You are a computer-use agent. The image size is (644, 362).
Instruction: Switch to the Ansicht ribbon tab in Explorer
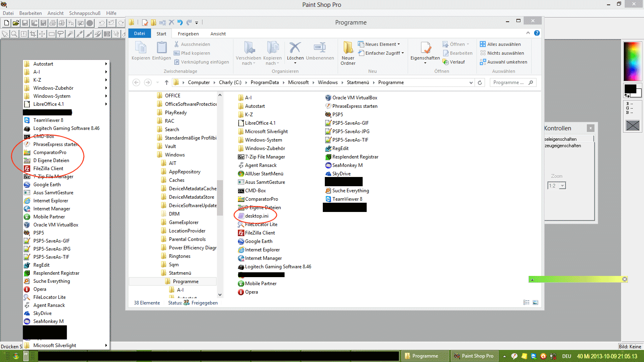[x=218, y=34]
